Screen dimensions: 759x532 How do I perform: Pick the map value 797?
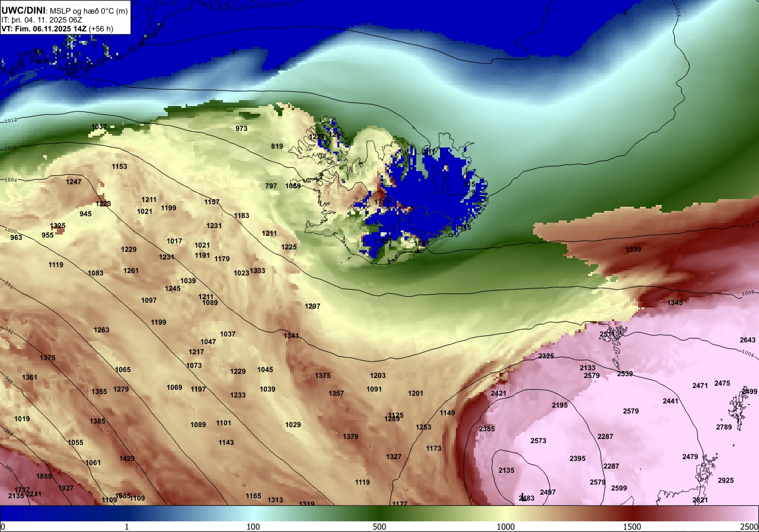[271, 186]
